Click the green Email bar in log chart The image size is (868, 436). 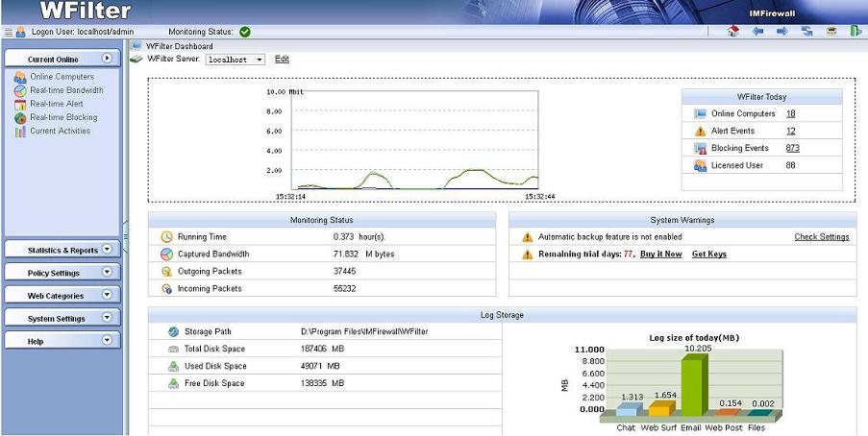[695, 386]
